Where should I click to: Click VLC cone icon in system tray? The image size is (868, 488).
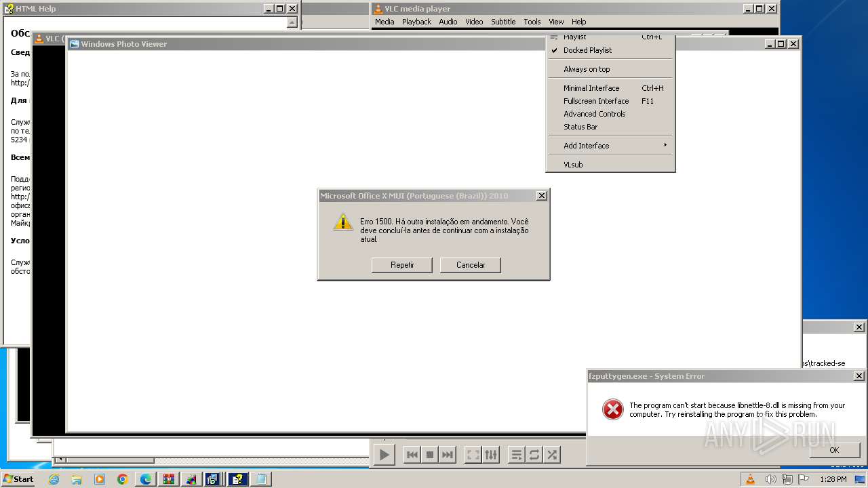[750, 479]
